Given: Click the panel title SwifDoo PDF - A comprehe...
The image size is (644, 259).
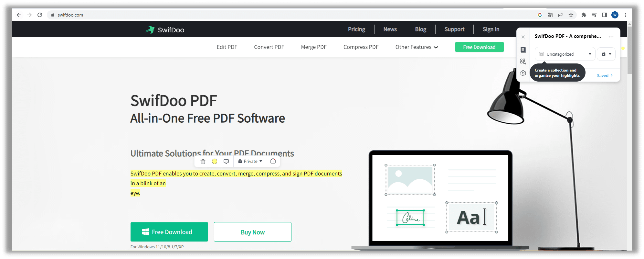Looking at the screenshot, I should click(568, 36).
